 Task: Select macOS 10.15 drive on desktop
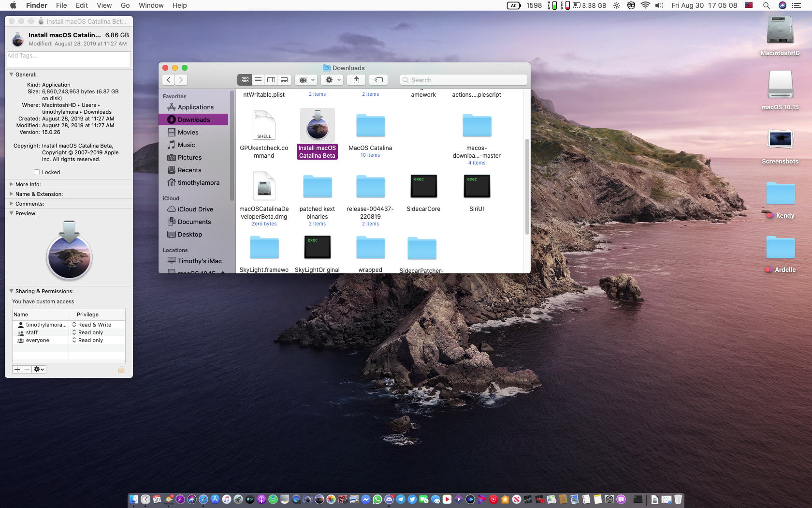point(780,85)
